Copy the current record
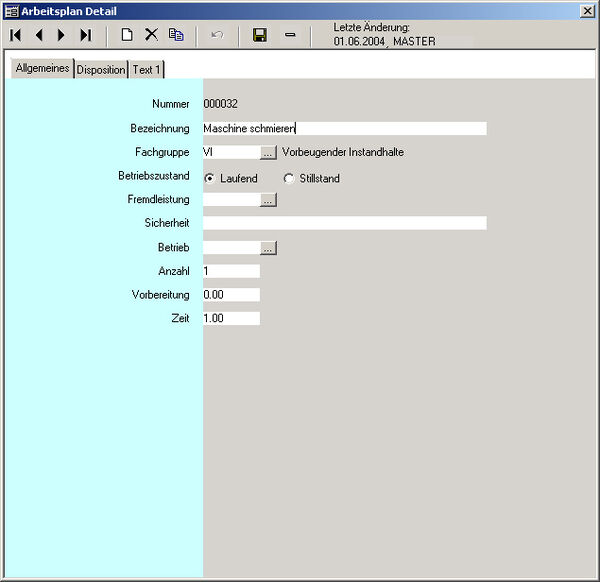Viewport: 600px width, 582px height. [x=176, y=35]
